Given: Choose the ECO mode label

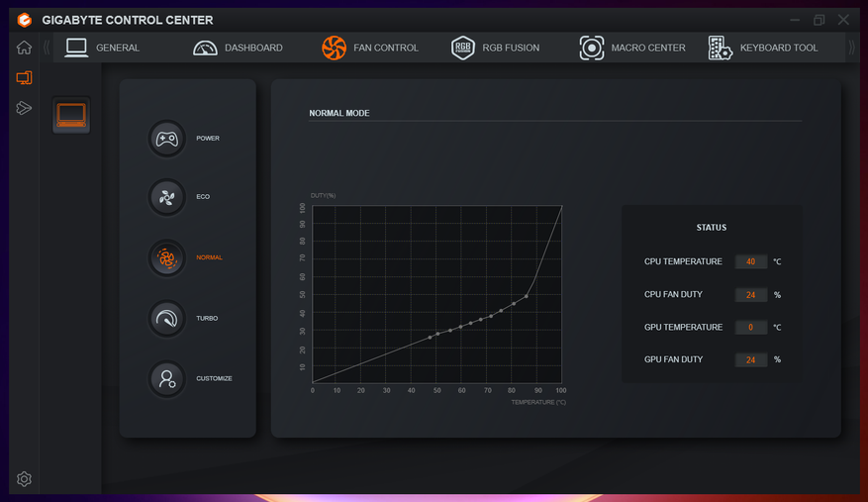Looking at the screenshot, I should pos(203,197).
